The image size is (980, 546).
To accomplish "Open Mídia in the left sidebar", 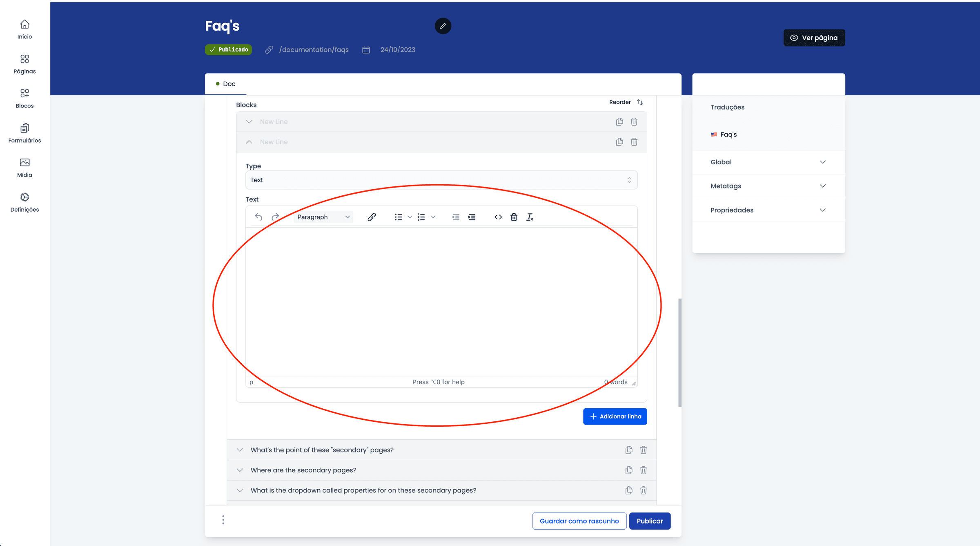I will [x=24, y=168].
